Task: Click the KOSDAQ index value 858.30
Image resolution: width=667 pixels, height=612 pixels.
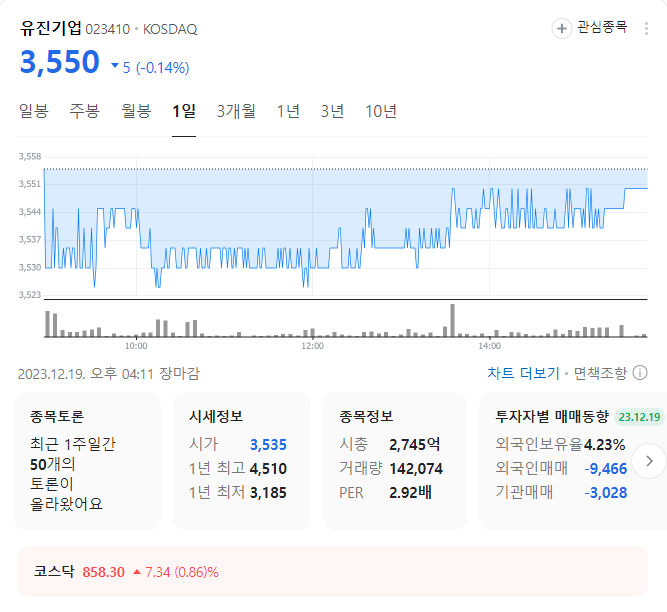Action: pos(103,572)
